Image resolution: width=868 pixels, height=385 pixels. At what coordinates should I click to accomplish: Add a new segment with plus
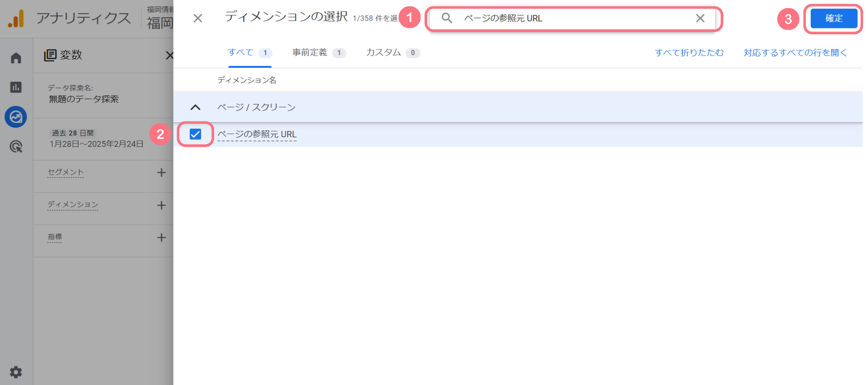[161, 172]
